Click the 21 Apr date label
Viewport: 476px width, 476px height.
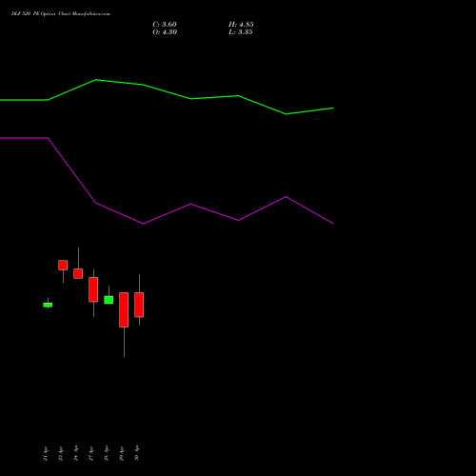[46, 453]
